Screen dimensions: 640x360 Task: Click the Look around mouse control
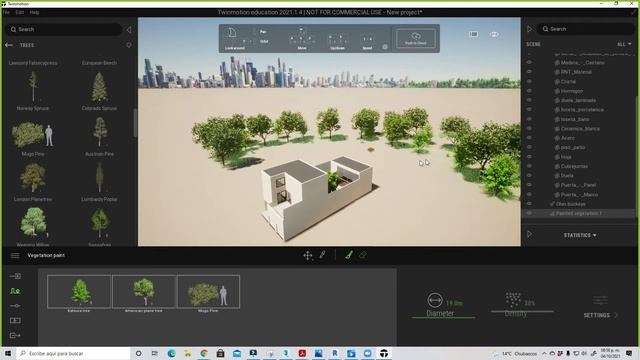coord(235,38)
